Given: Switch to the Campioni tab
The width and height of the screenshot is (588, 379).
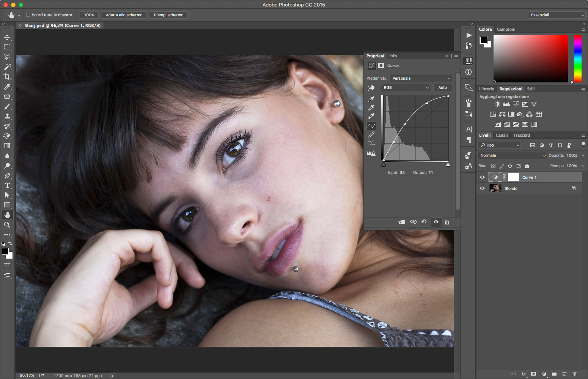Looking at the screenshot, I should pyautogui.click(x=506, y=29).
